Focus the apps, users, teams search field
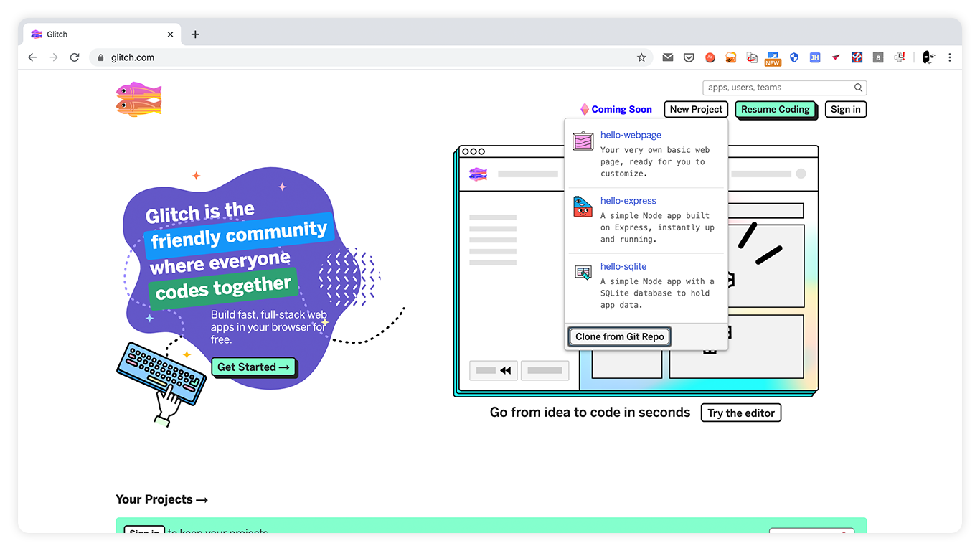The width and height of the screenshot is (980, 551). click(785, 88)
